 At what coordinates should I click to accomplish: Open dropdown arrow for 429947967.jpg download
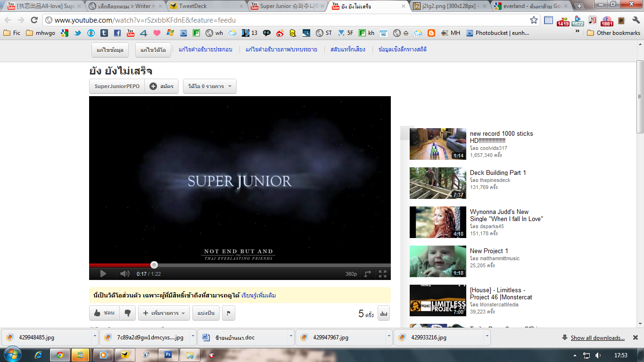[x=389, y=337]
